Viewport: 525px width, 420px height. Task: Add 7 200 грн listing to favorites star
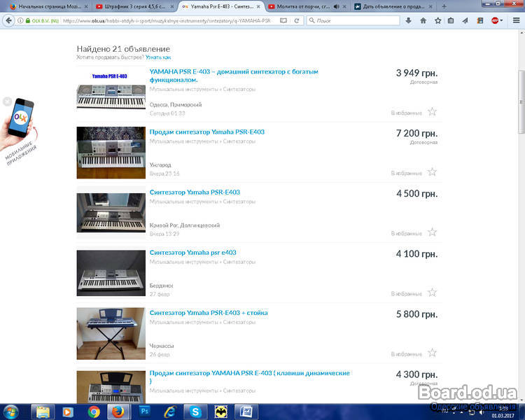point(432,172)
